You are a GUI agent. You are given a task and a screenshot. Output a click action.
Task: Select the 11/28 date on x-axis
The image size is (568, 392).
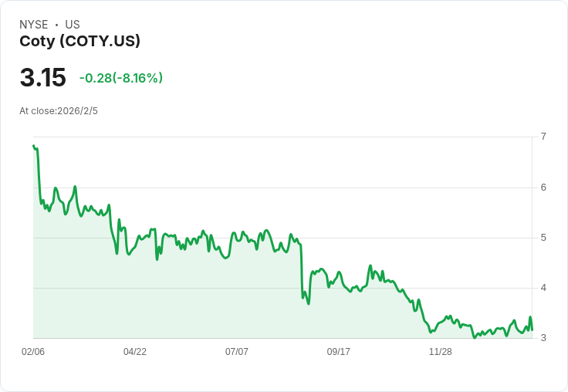pyautogui.click(x=441, y=352)
